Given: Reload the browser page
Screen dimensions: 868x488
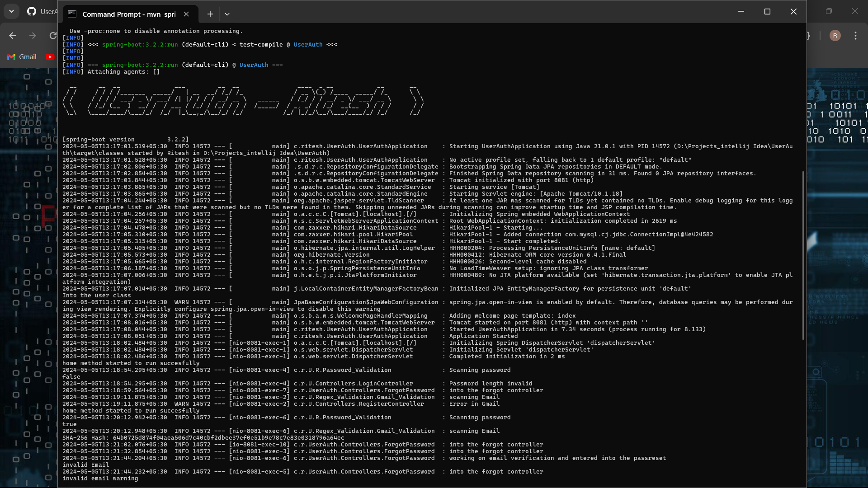Looking at the screenshot, I should pyautogui.click(x=53, y=35).
